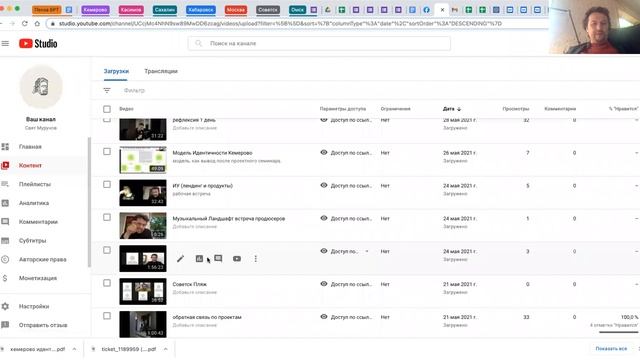
Task: Open comments icon in hovered video row
Action: click(218, 259)
